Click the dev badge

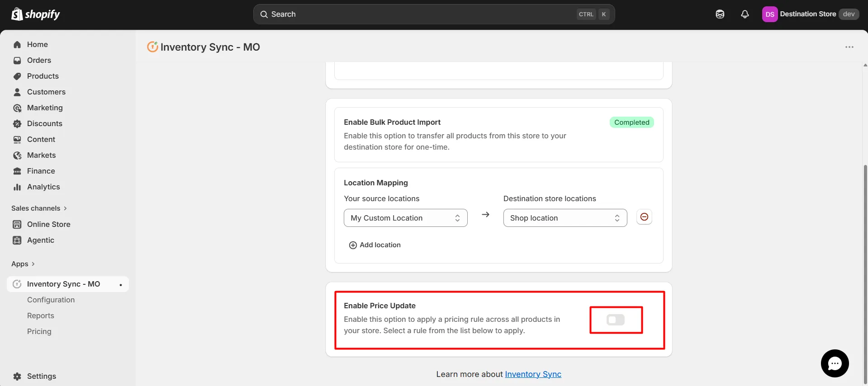pos(849,14)
